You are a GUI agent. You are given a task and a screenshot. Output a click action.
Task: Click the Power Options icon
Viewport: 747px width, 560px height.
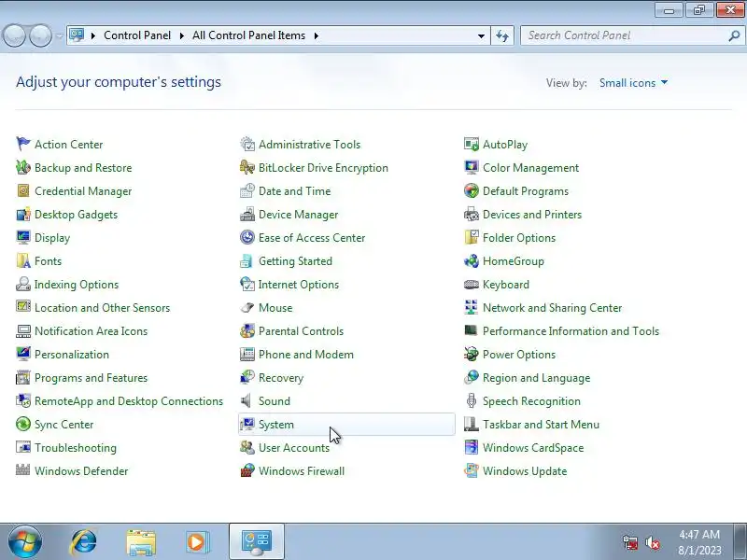click(472, 354)
